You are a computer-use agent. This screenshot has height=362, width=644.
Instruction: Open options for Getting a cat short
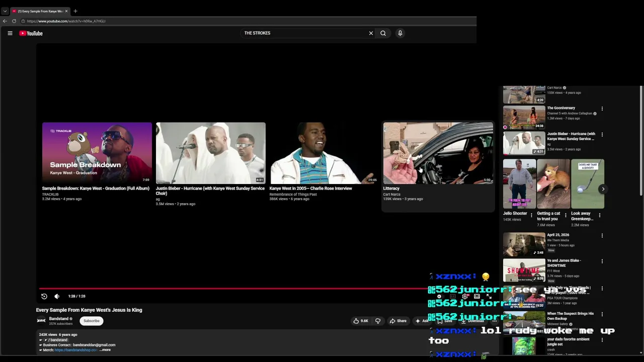pos(566,215)
